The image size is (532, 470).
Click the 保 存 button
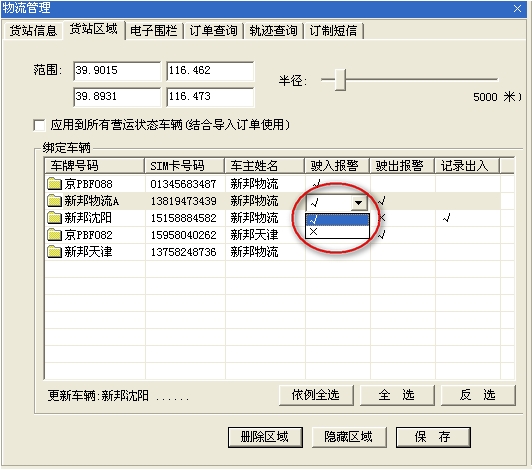433,437
